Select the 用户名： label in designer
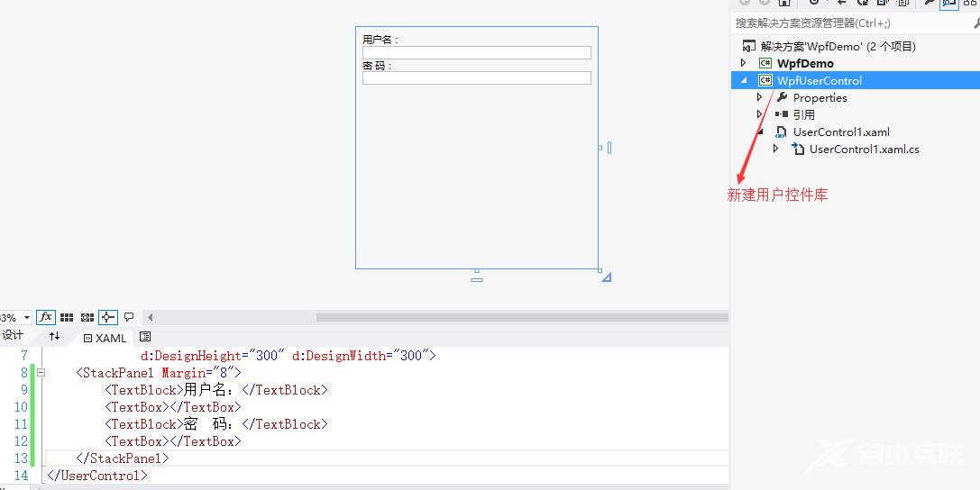Screen dimensions: 980x490 (x=380, y=40)
